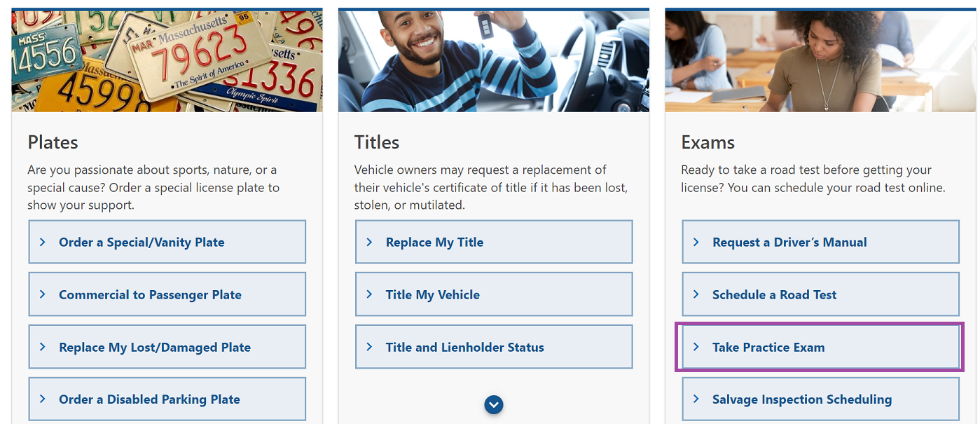This screenshot has width=980, height=424.
Task: Click chevron icon beside Order a Special/Vanity Plate
Action: tap(43, 242)
